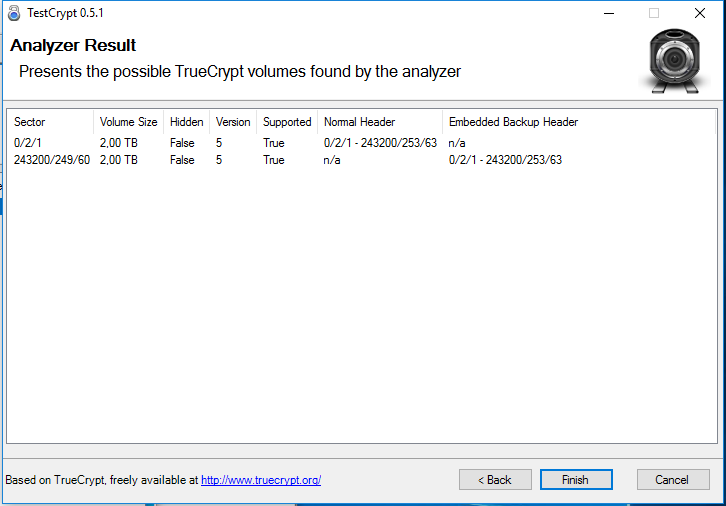Go back with the < Back button
The height and width of the screenshot is (506, 726).
pyautogui.click(x=495, y=480)
